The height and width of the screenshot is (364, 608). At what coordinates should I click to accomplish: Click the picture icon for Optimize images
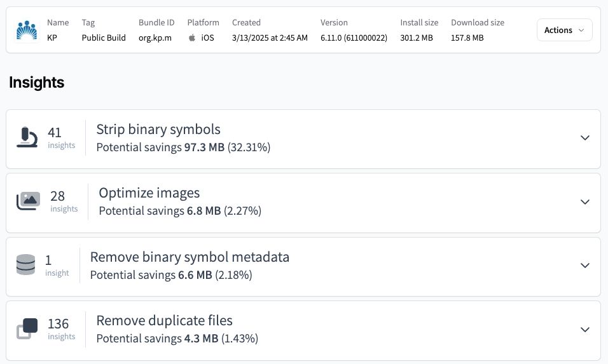point(28,201)
